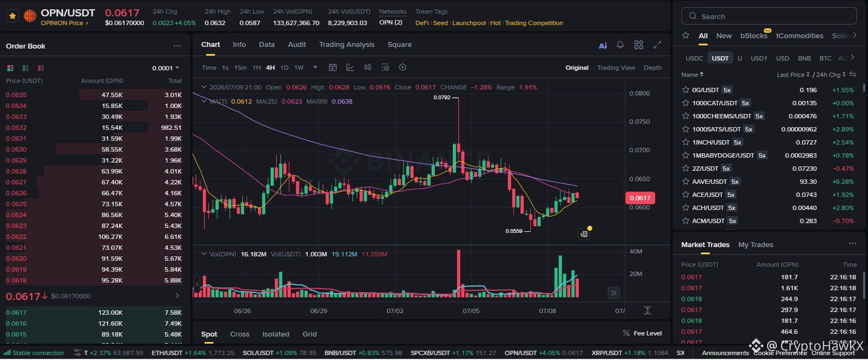Switch to the Info tab
Screen dimensions: 868x360
tap(239, 45)
